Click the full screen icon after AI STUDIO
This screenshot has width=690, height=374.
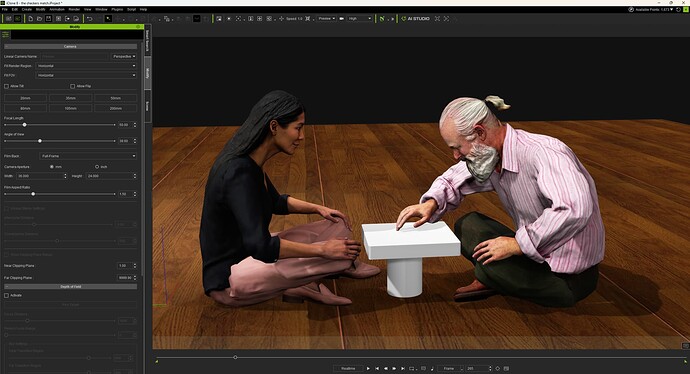click(x=437, y=18)
